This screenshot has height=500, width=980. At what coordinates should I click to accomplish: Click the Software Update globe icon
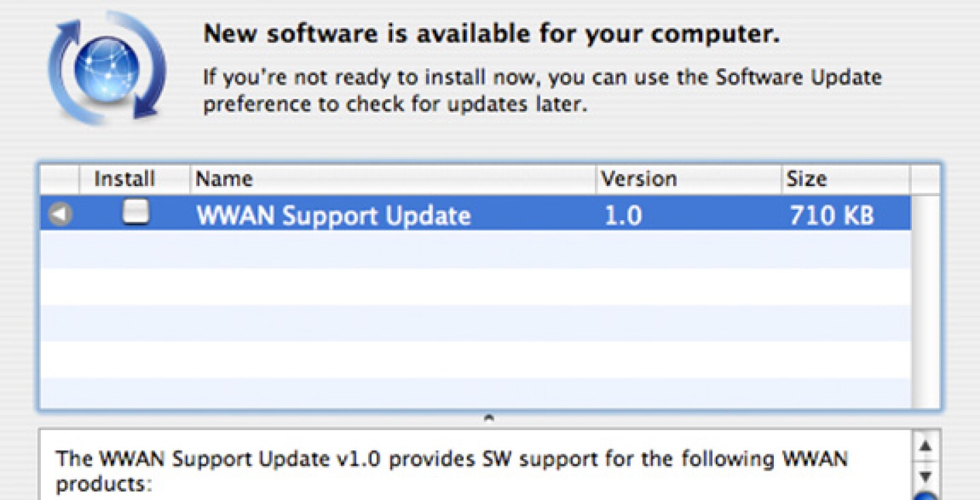pos(107,68)
